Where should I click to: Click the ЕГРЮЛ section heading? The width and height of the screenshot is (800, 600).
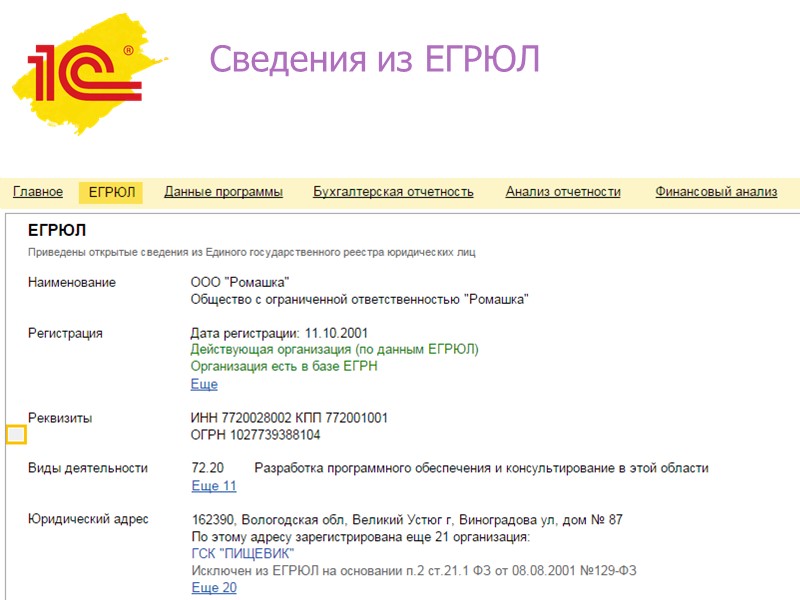point(57,230)
